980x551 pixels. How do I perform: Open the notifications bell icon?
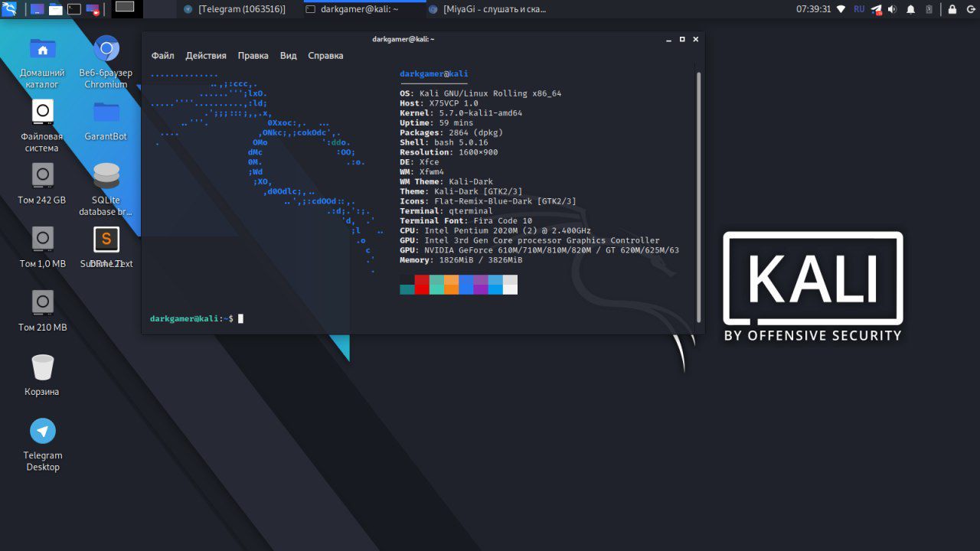(911, 9)
